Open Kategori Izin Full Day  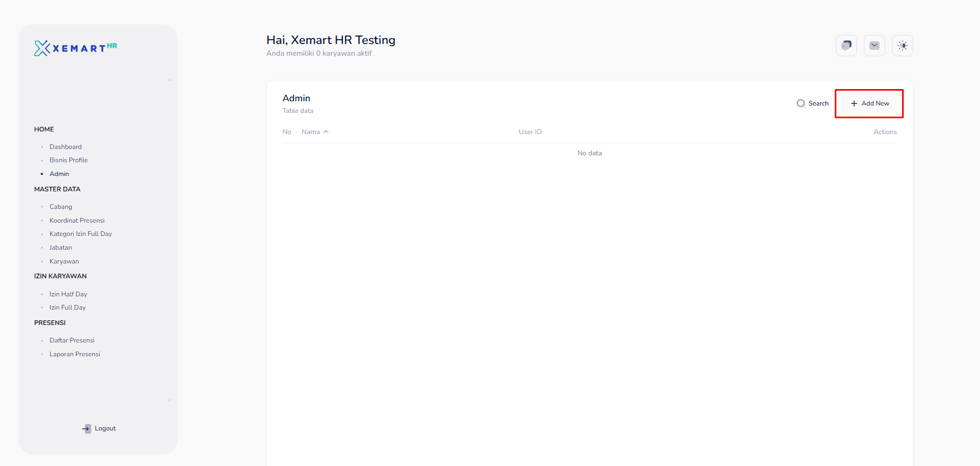(x=81, y=234)
